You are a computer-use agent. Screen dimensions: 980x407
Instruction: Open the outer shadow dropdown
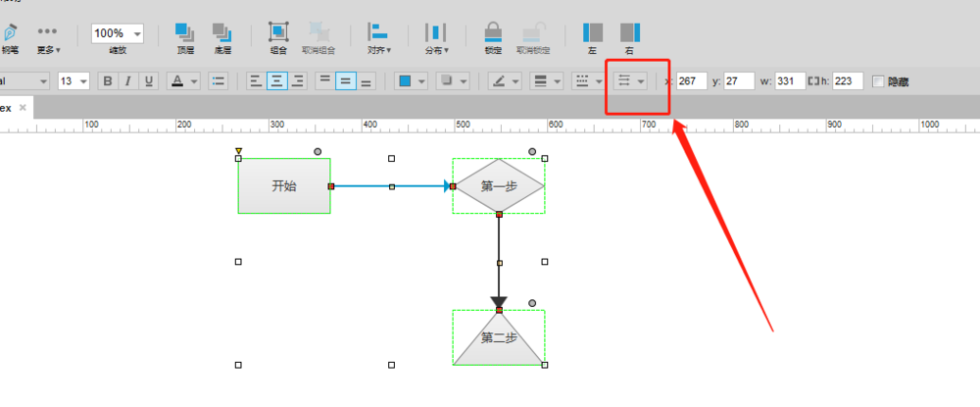453,81
